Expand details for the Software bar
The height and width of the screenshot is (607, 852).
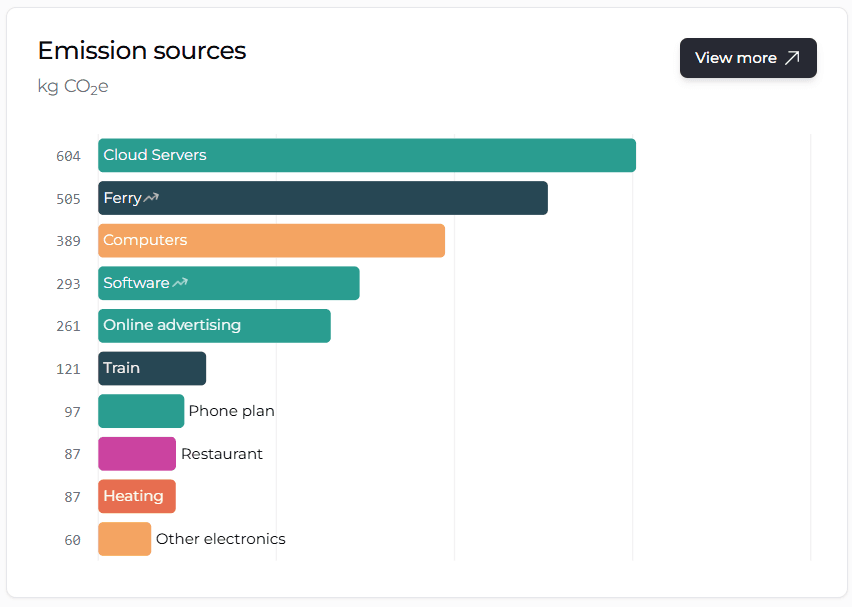pyautogui.click(x=228, y=283)
